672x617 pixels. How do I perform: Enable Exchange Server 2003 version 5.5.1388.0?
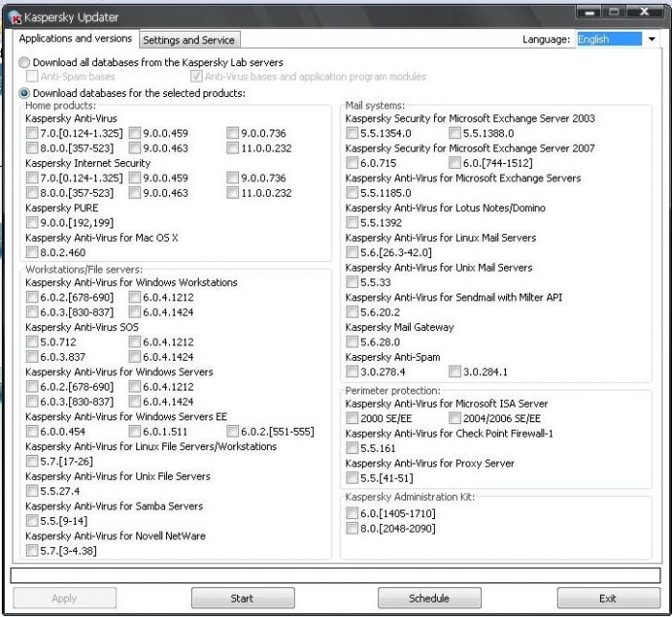[x=454, y=133]
